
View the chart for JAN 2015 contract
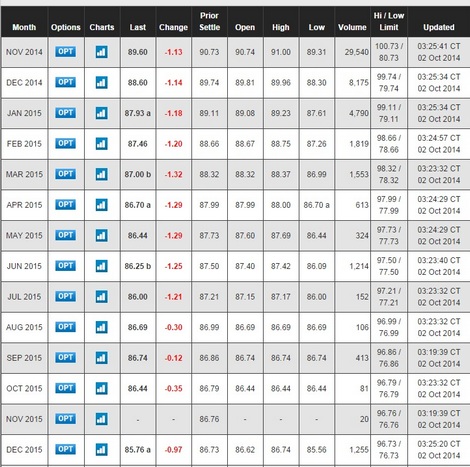(101, 113)
